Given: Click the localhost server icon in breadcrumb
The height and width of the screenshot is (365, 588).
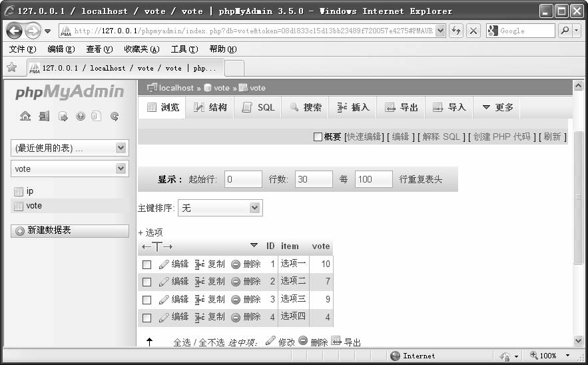Looking at the screenshot, I should [x=152, y=88].
